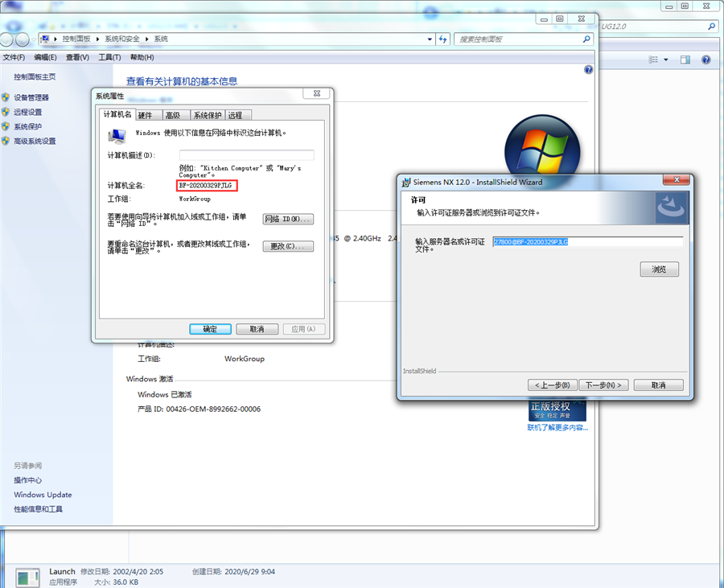The width and height of the screenshot is (724, 588).
Task: Open the 编辑(E) menu
Action: [x=45, y=57]
